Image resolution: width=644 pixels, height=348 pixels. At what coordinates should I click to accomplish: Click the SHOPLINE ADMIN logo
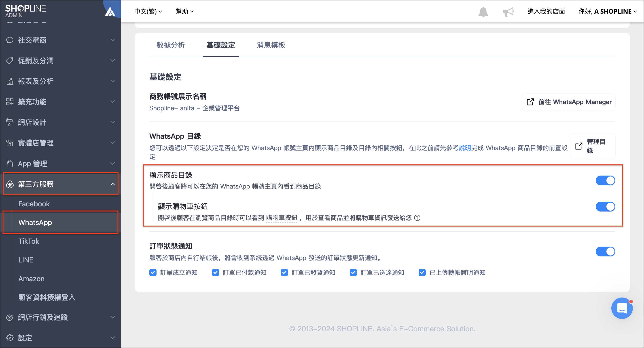(x=25, y=11)
